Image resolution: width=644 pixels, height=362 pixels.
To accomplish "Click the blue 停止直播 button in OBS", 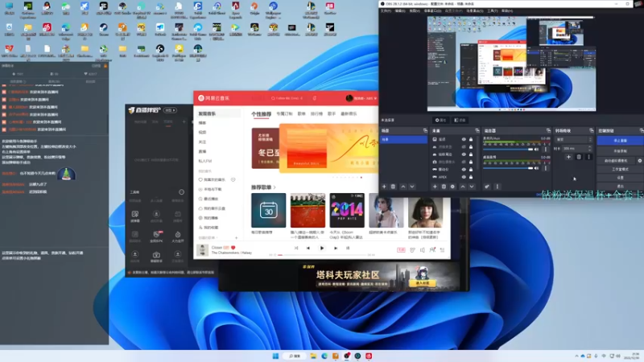I will tap(620, 140).
